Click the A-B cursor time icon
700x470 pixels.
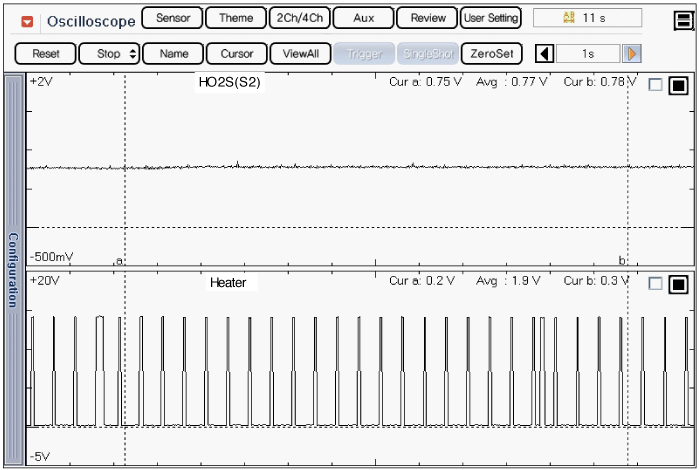coord(569,18)
